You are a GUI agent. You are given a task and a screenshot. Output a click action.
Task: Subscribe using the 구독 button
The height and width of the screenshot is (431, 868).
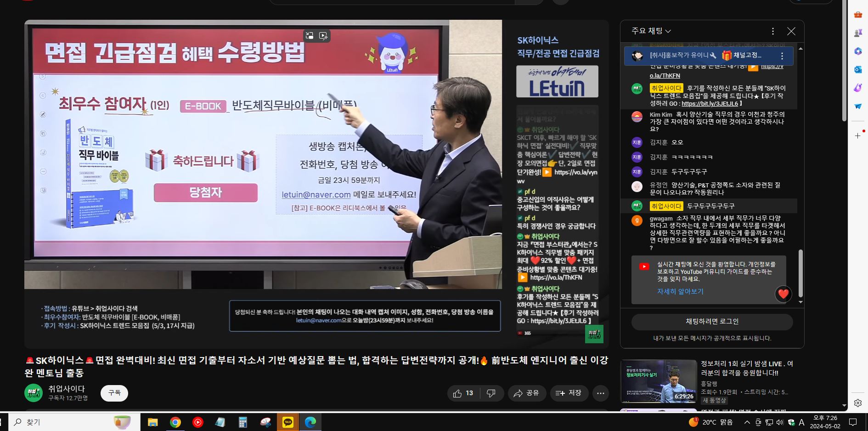point(114,393)
